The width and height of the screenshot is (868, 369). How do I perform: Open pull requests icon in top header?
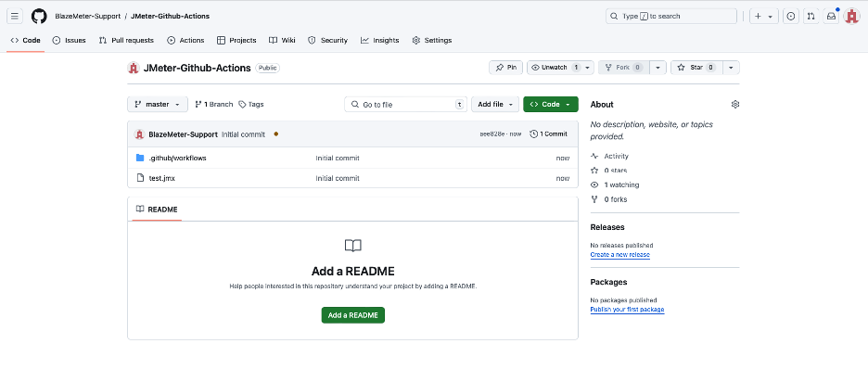811,16
